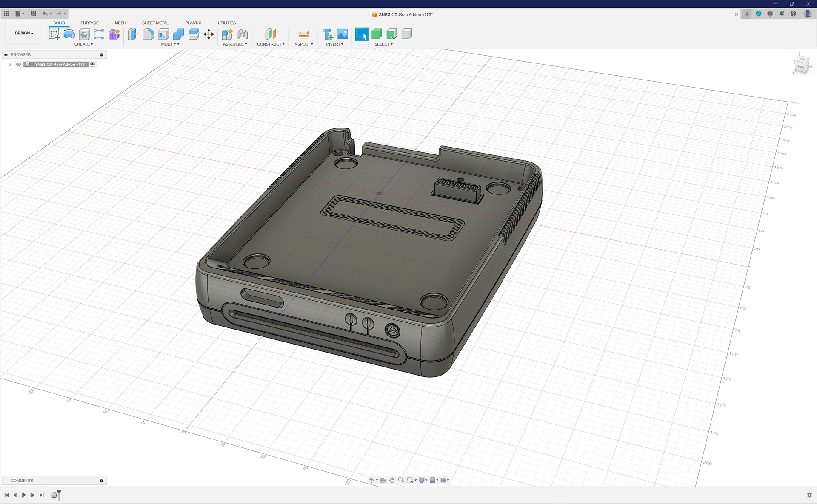Pick the Move/Copy arrows tool
This screenshot has width=817, height=504.
209,34
